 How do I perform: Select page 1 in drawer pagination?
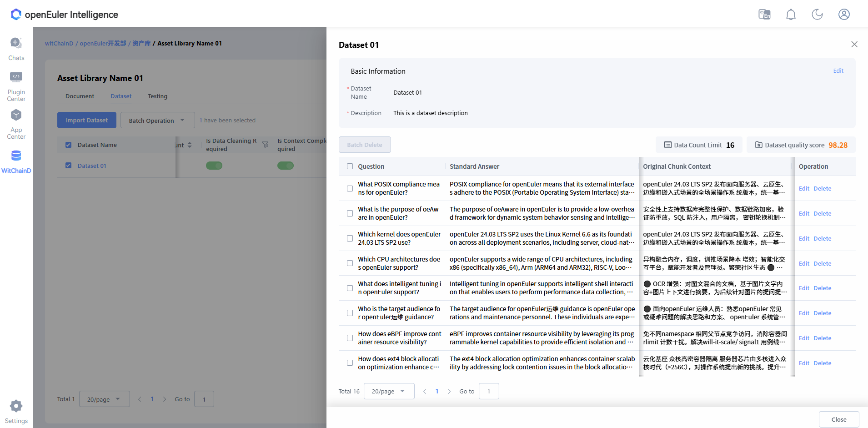pos(437,391)
